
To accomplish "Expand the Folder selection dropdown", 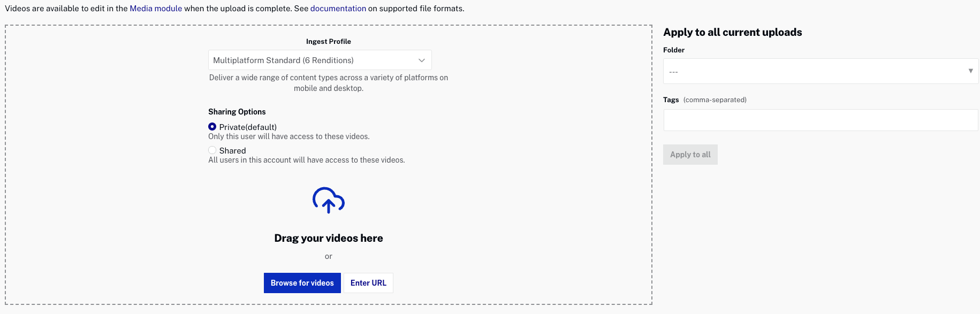I will [x=820, y=71].
